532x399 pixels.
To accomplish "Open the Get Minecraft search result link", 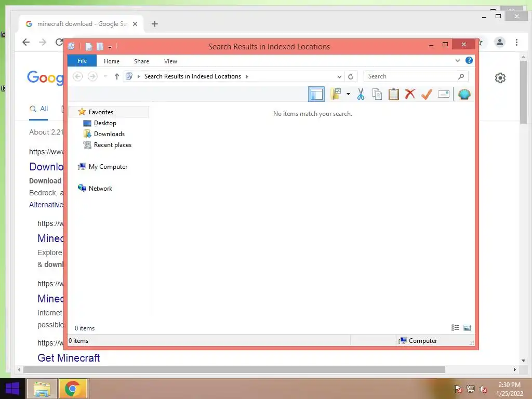I will (x=69, y=357).
